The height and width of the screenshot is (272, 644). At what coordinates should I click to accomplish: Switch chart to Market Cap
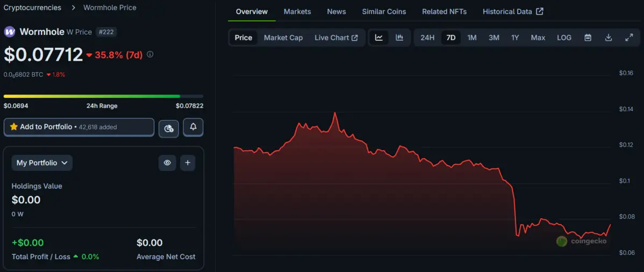[283, 38]
